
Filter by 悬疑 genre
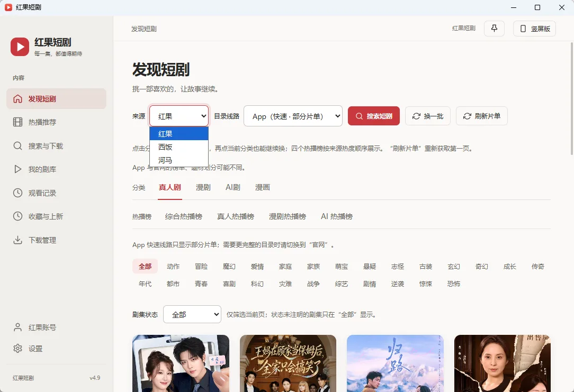click(370, 267)
